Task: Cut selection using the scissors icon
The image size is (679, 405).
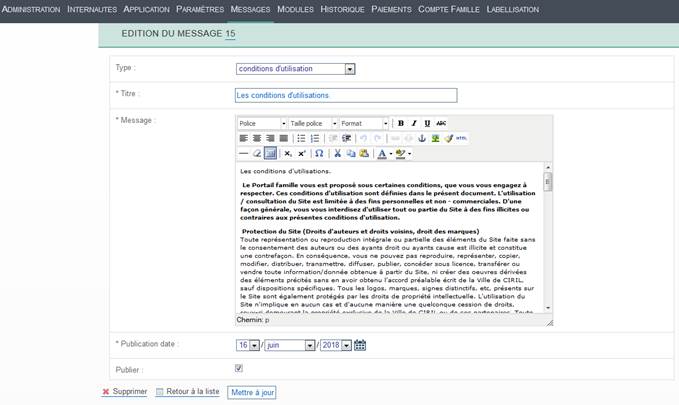Action: coord(338,154)
